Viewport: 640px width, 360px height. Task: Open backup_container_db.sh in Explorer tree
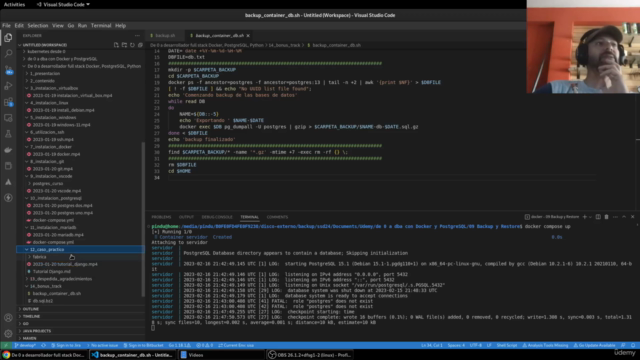click(57, 293)
